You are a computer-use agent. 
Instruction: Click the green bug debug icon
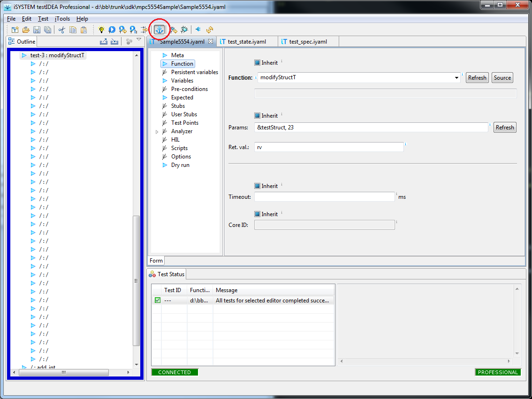pos(184,30)
